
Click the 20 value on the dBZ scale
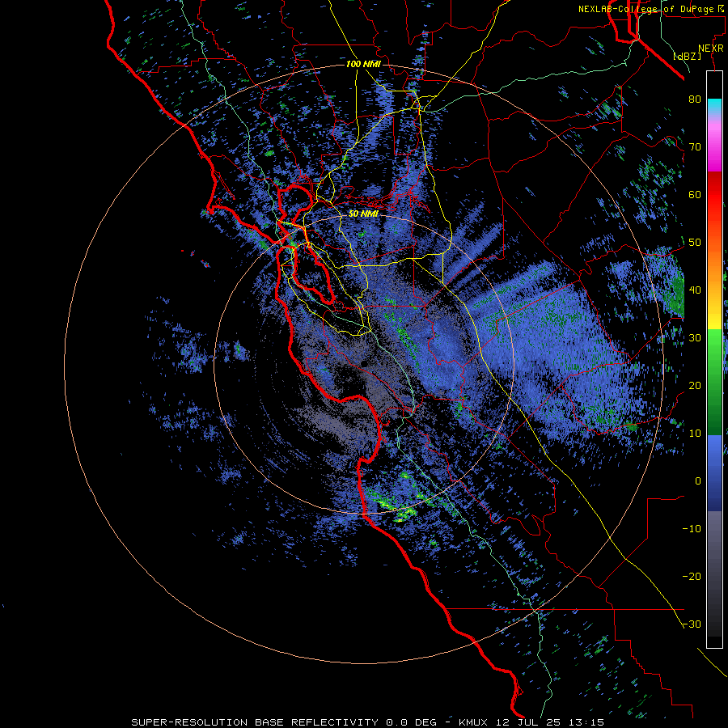695,385
